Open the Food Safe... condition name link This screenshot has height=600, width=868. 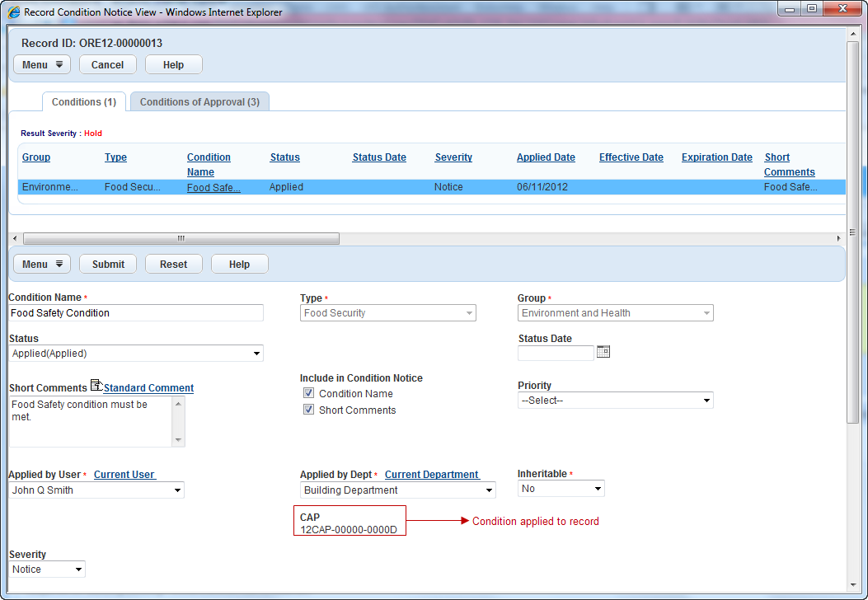click(213, 188)
